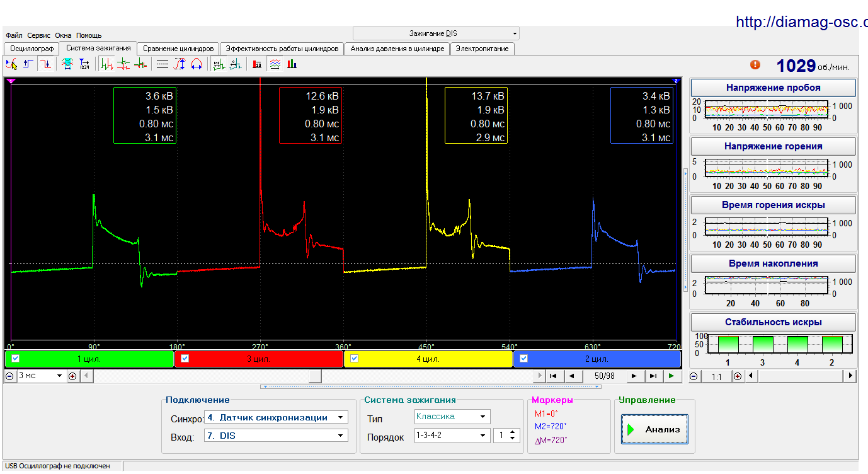Click the 50/98 frame counter field

coord(604,376)
